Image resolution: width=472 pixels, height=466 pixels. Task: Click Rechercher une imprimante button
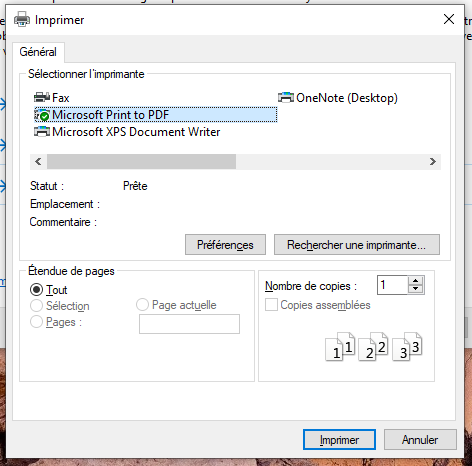point(357,245)
